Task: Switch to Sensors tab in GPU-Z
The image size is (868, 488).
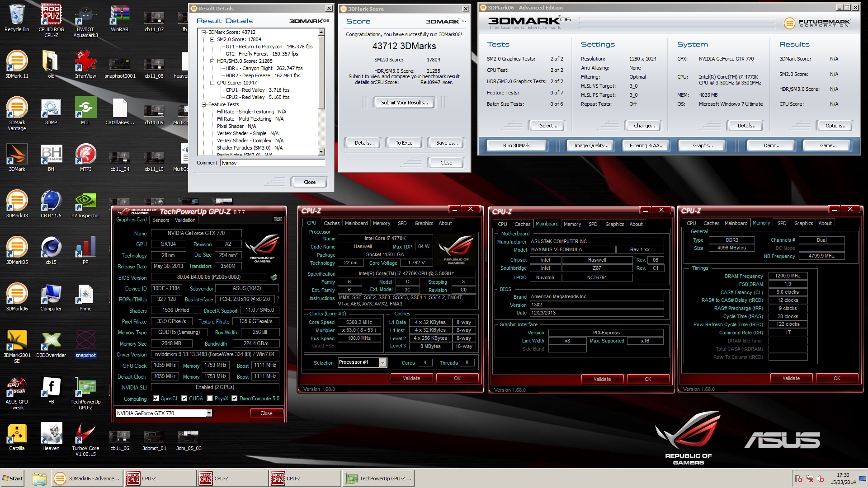Action: click(161, 220)
